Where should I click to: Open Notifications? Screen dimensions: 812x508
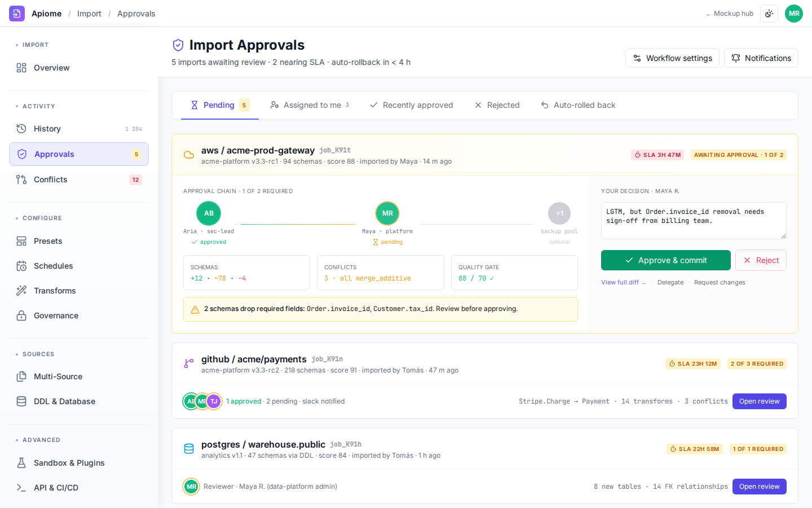click(x=761, y=58)
